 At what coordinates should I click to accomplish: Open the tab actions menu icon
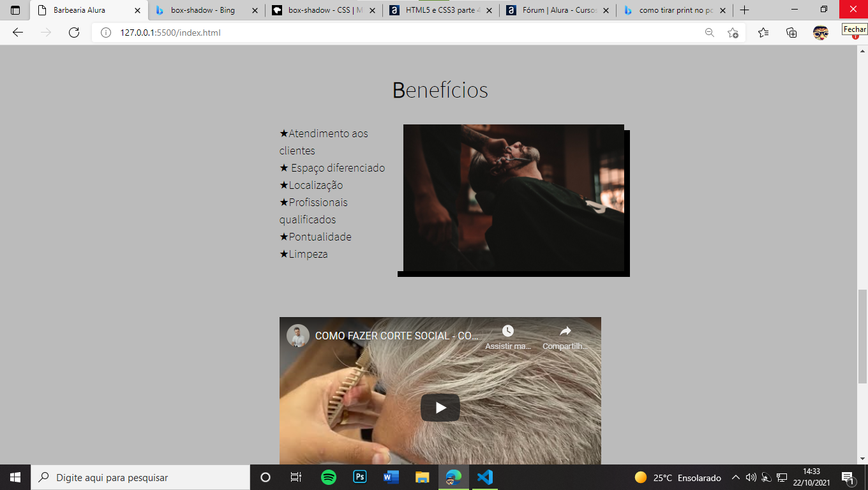click(x=15, y=10)
